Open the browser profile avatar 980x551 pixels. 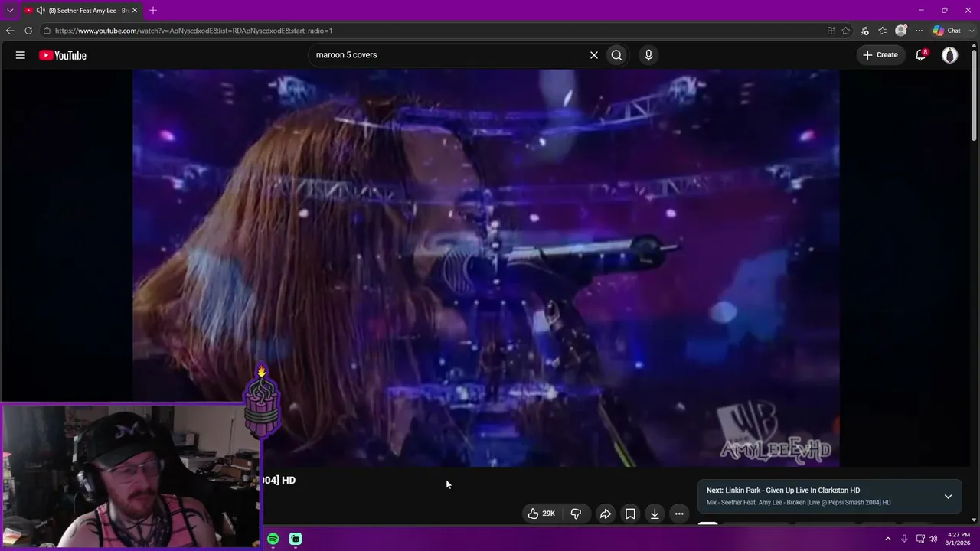point(901,31)
